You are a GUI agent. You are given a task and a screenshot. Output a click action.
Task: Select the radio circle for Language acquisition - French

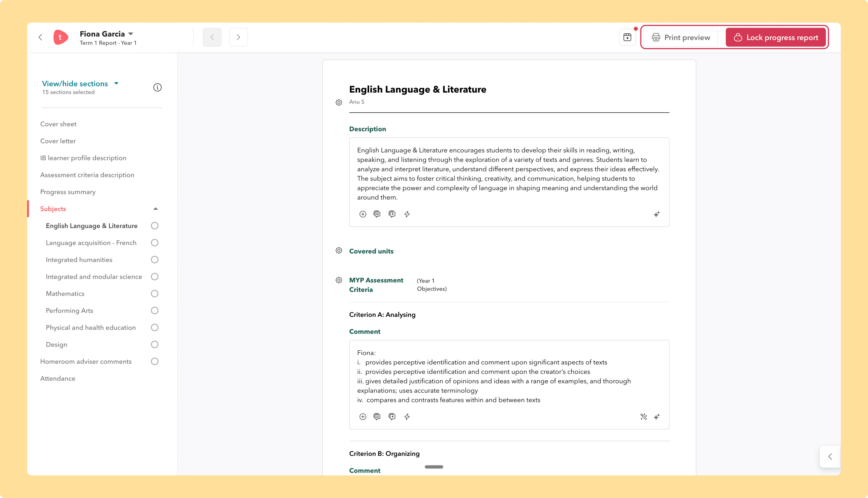click(x=155, y=243)
